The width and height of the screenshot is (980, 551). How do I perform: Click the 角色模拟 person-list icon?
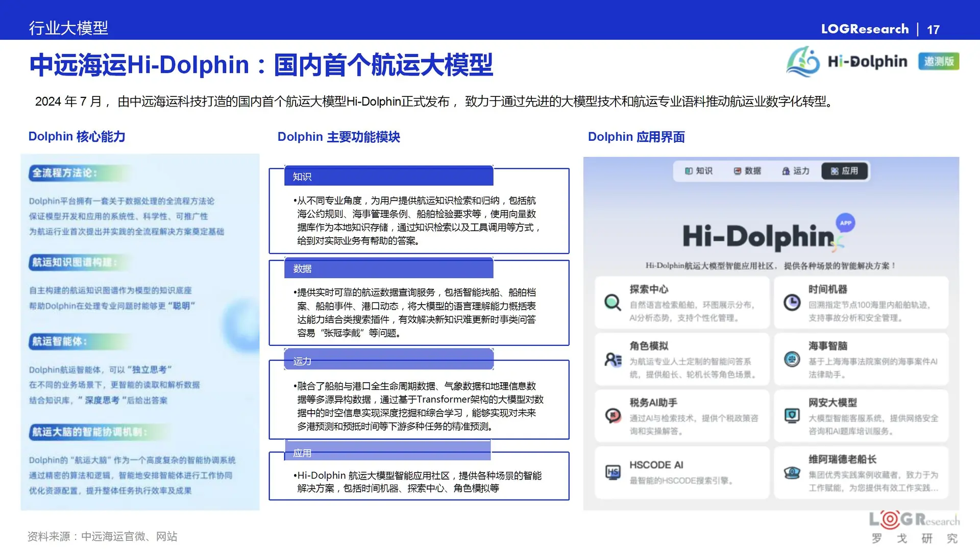tap(612, 360)
